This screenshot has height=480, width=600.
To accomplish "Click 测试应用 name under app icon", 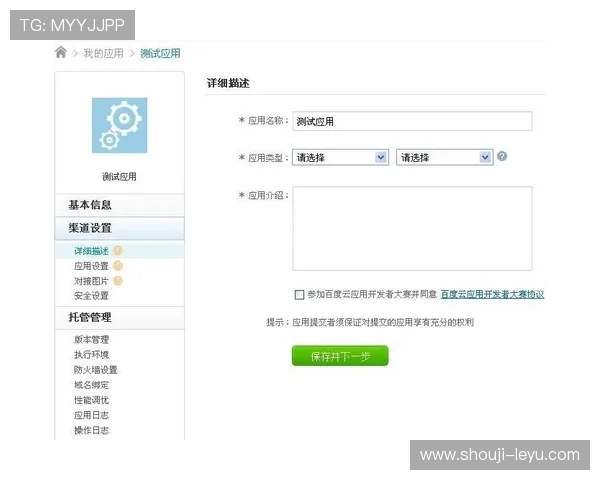I will pos(119,177).
